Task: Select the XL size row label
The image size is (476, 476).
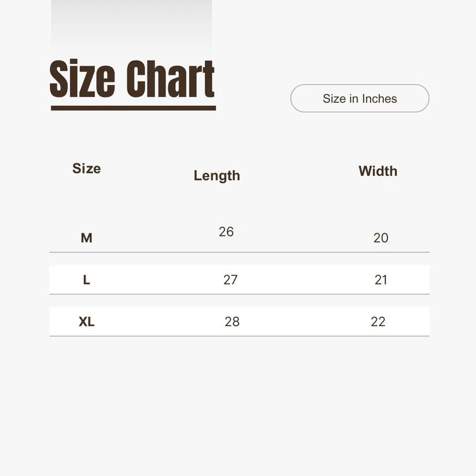Action: (86, 322)
